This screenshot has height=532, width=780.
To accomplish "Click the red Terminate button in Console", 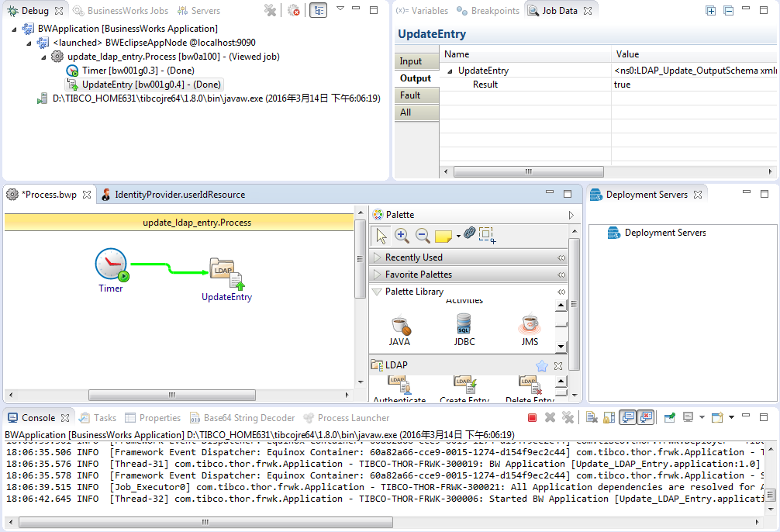I will click(532, 417).
